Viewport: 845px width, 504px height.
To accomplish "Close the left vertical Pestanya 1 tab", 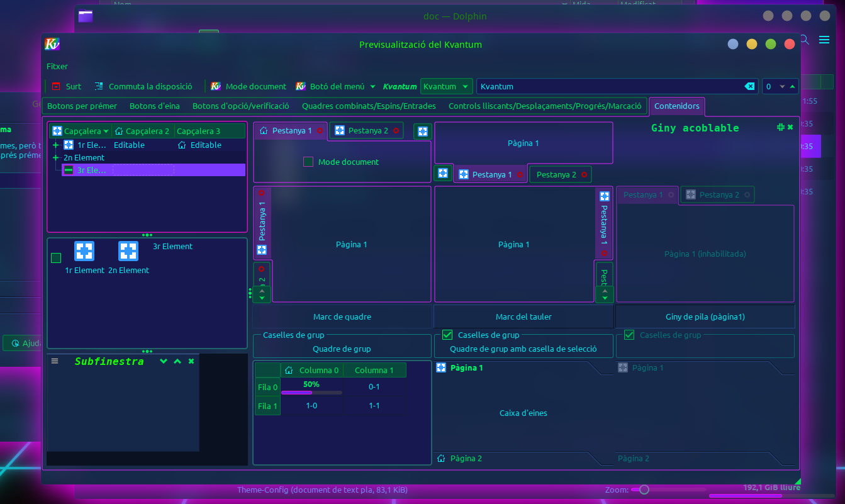I will 262,193.
